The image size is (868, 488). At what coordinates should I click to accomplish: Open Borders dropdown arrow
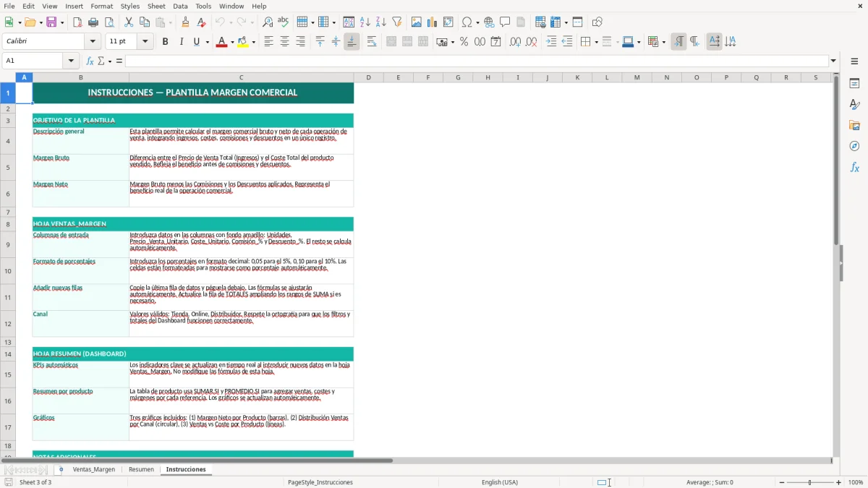coord(596,42)
